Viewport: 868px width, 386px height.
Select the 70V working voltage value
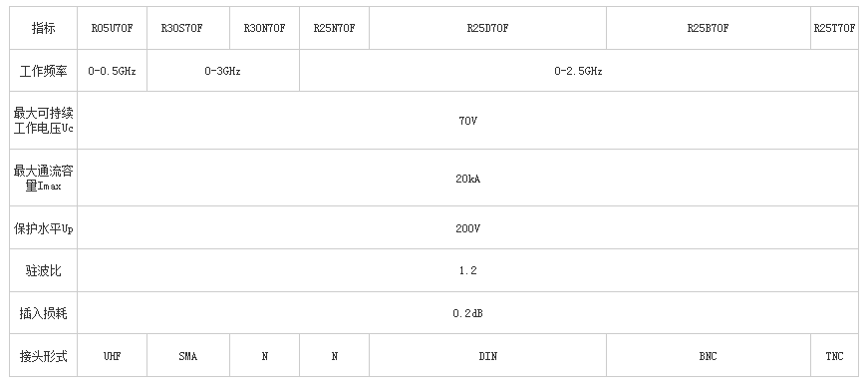pos(467,120)
